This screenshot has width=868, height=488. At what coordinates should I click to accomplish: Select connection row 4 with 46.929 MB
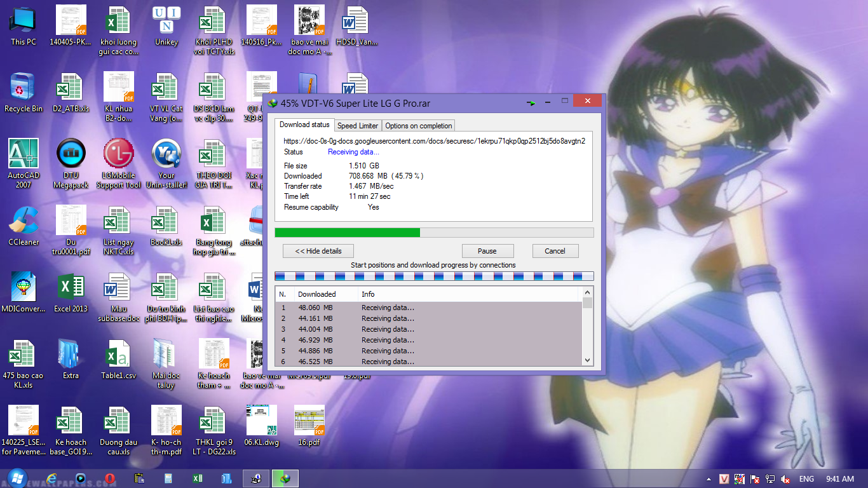point(428,340)
